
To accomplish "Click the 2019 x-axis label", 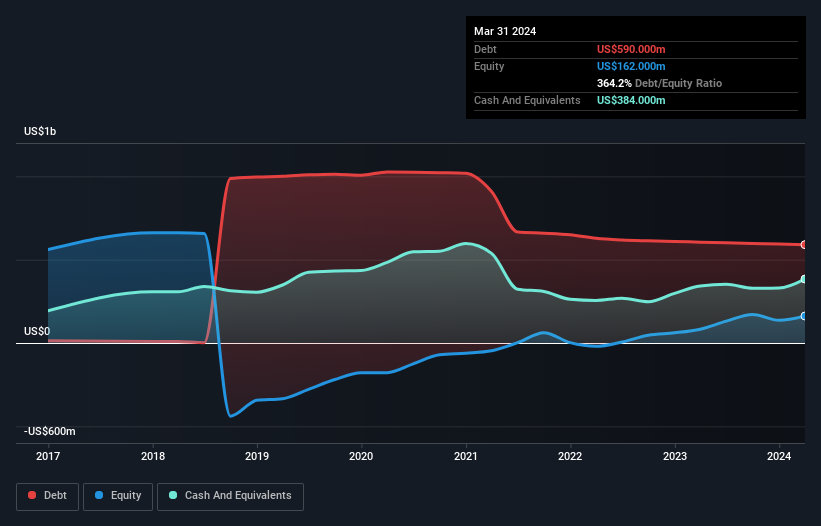I will coord(257,456).
